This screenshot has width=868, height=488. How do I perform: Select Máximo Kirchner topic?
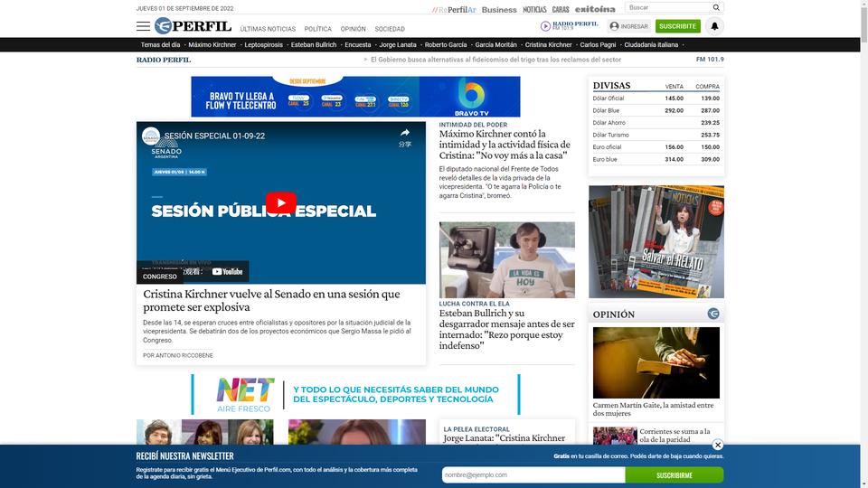[212, 45]
